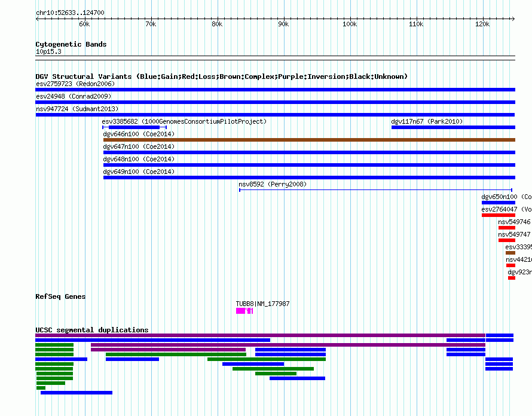Click the RefSeq Genes track title

tap(60, 296)
